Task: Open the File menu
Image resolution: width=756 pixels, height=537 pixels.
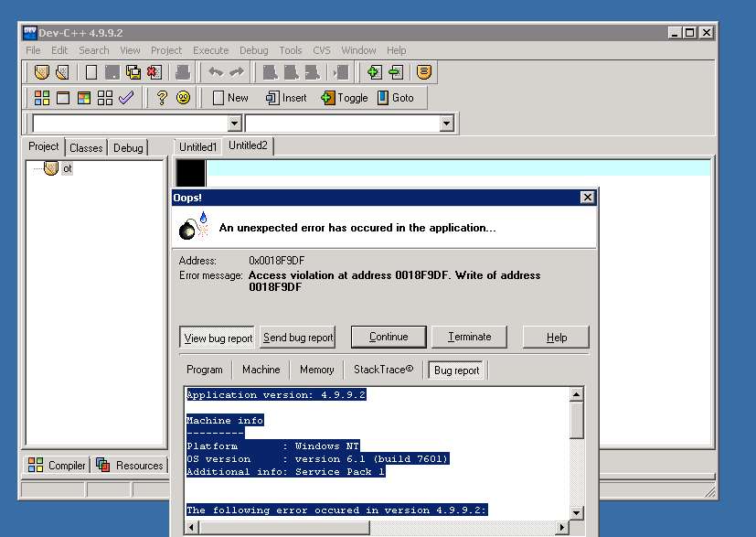Action: coord(33,50)
